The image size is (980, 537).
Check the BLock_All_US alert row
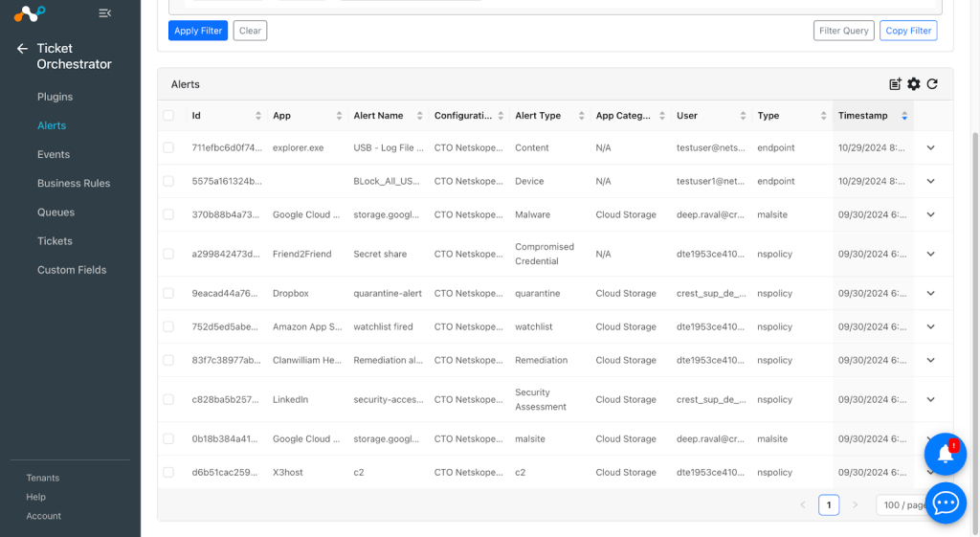pyautogui.click(x=168, y=181)
